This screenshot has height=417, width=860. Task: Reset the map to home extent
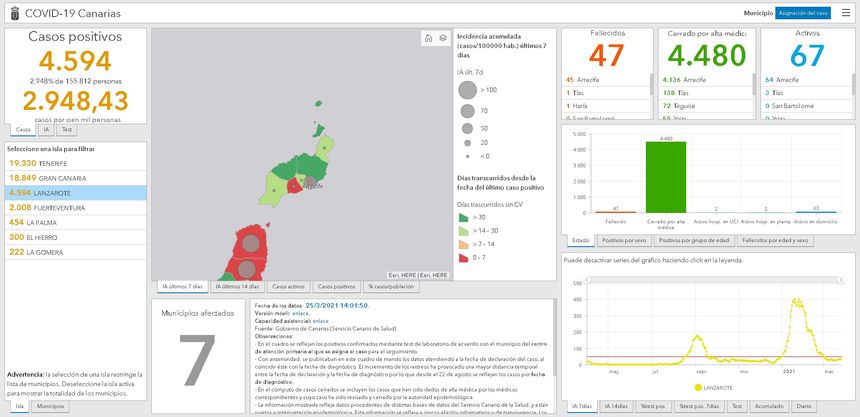click(x=428, y=38)
